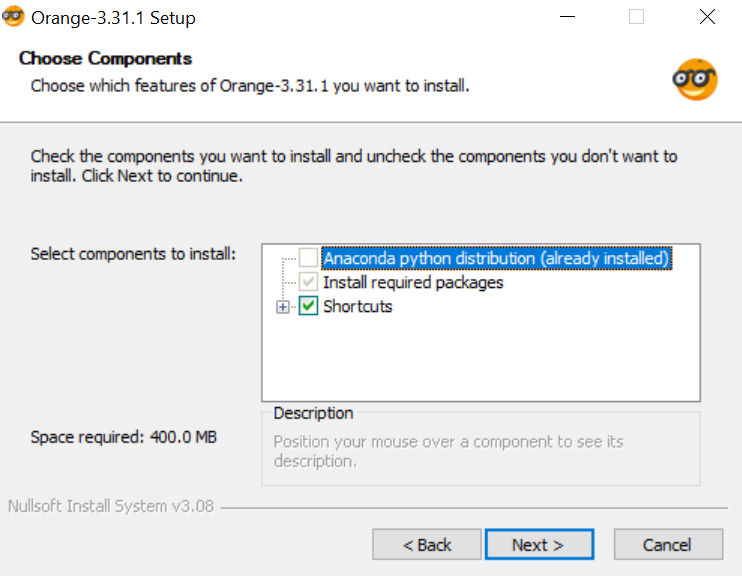Click the Space required 400.0 MB text
This screenshot has height=576, width=742.
click(124, 437)
